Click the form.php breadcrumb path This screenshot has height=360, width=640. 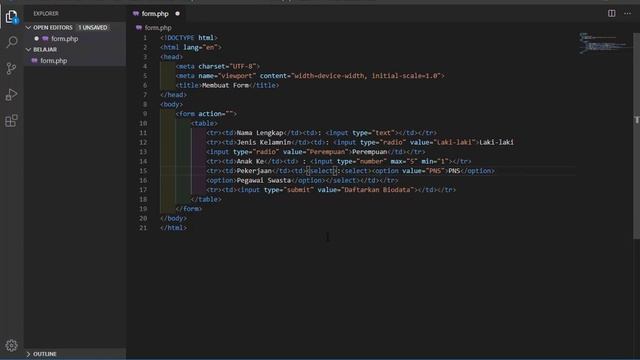pyautogui.click(x=158, y=28)
